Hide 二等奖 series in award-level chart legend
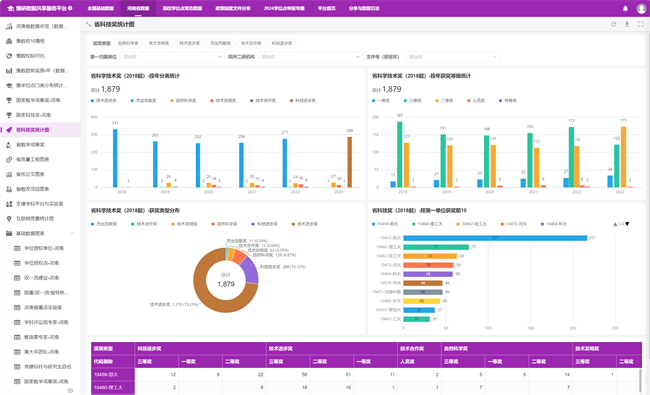This screenshot has width=650, height=395. pos(444,101)
